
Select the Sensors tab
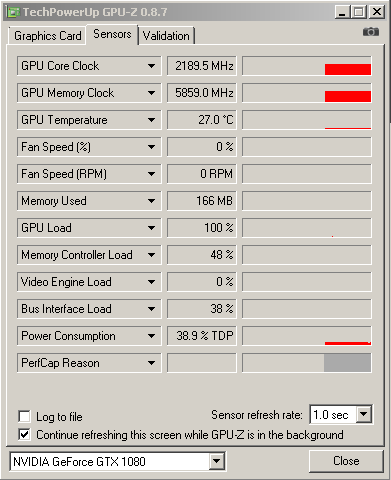[x=112, y=34]
